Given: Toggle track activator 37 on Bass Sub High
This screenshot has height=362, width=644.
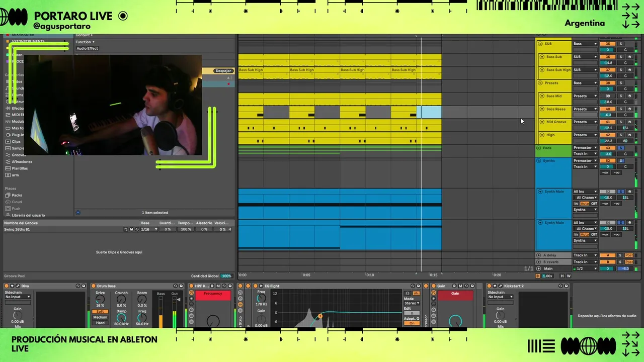Looking at the screenshot, I should [x=608, y=70].
